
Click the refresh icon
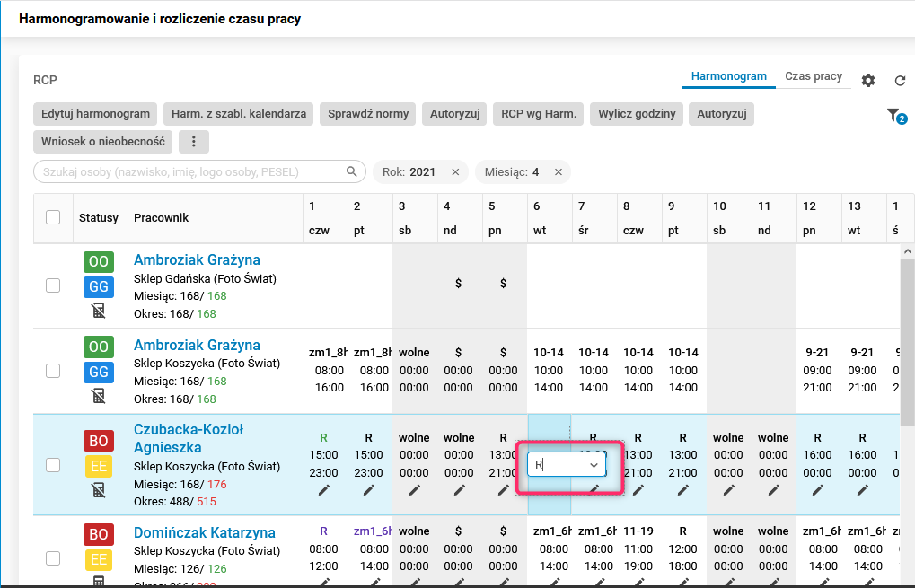pyautogui.click(x=900, y=81)
